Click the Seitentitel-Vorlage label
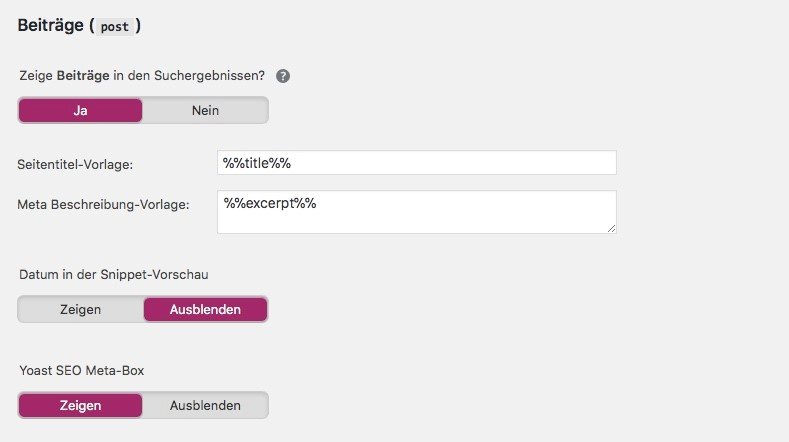The image size is (789, 442). (x=75, y=165)
